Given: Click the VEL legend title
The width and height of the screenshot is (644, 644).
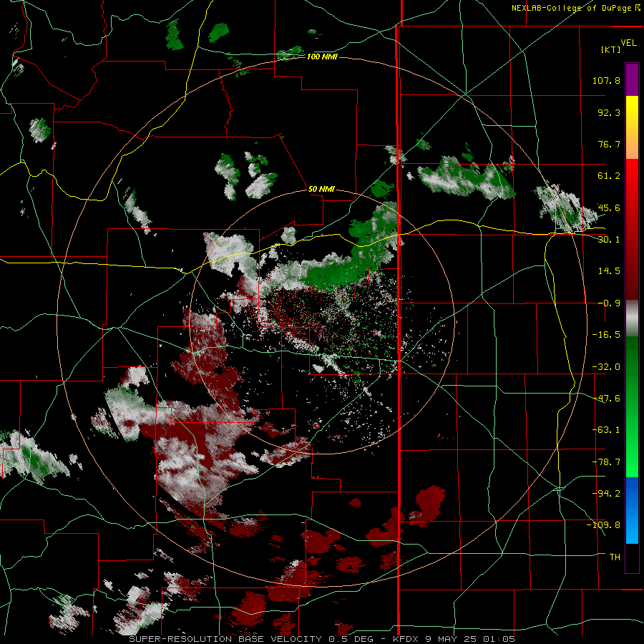Looking at the screenshot, I should tap(628, 43).
